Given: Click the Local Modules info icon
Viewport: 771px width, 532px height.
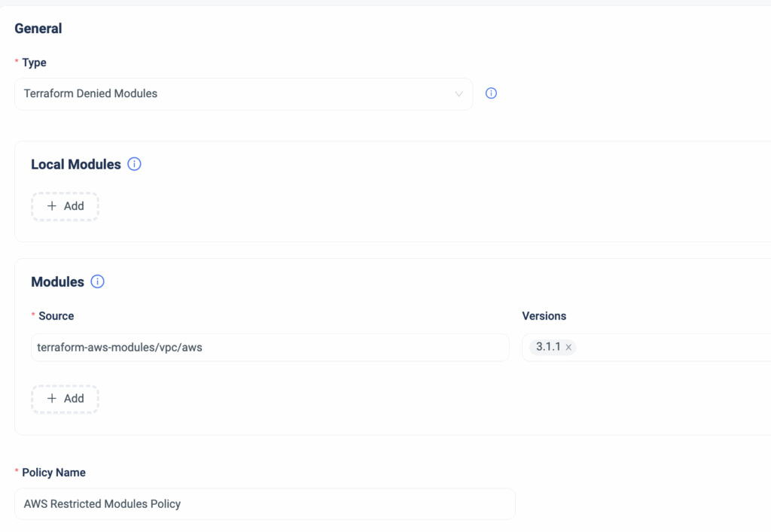Looking at the screenshot, I should [135, 164].
